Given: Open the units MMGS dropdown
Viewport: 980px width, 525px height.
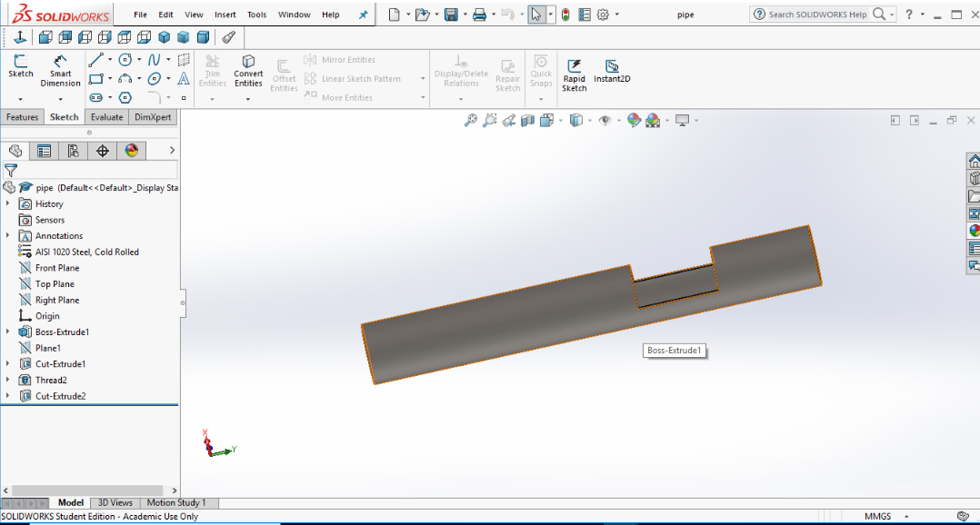Looking at the screenshot, I should tap(906, 516).
